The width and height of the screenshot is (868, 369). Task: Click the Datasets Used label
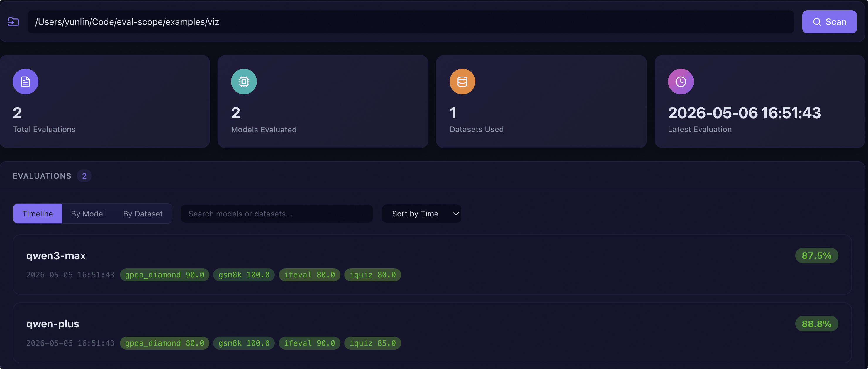(x=477, y=129)
